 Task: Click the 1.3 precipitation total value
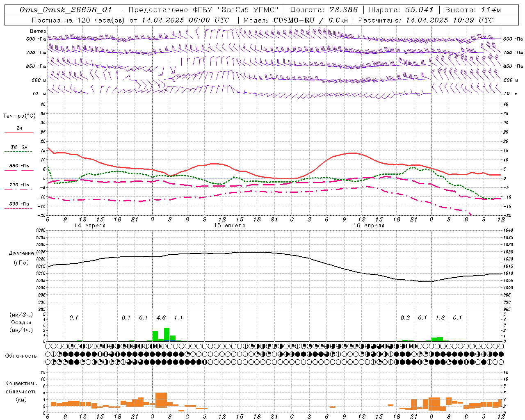click(440, 318)
